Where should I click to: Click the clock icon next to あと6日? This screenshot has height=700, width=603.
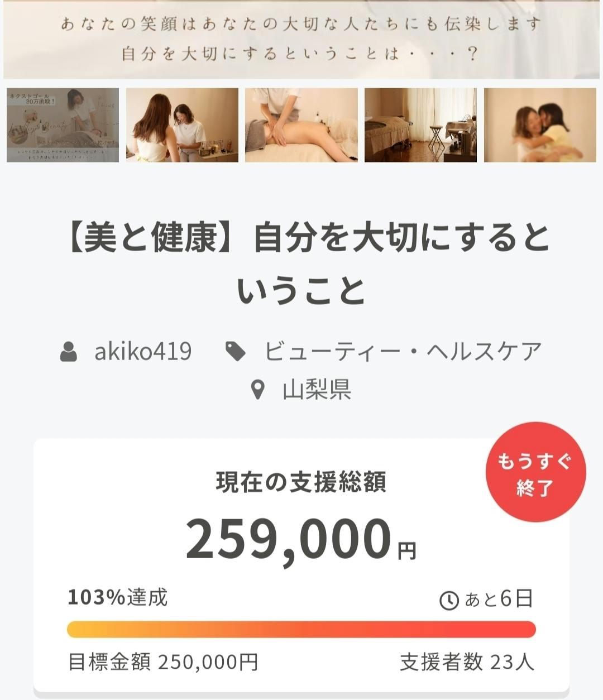pos(449,601)
